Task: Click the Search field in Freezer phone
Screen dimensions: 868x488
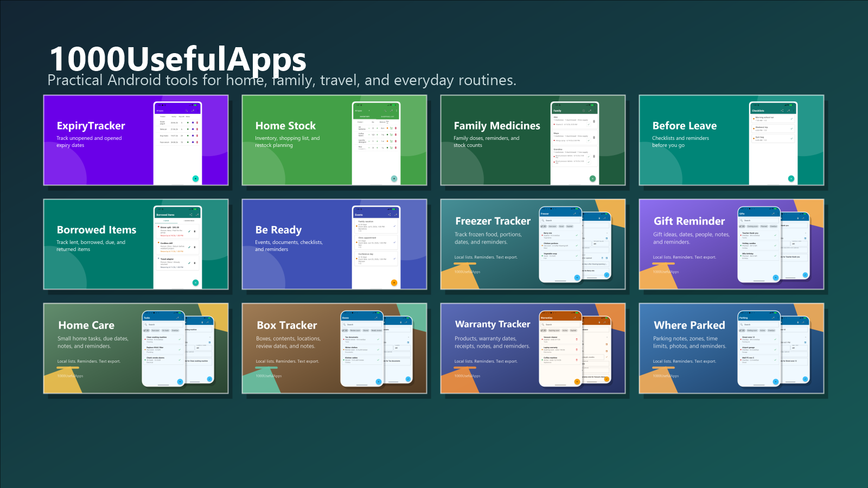Action: (560, 220)
